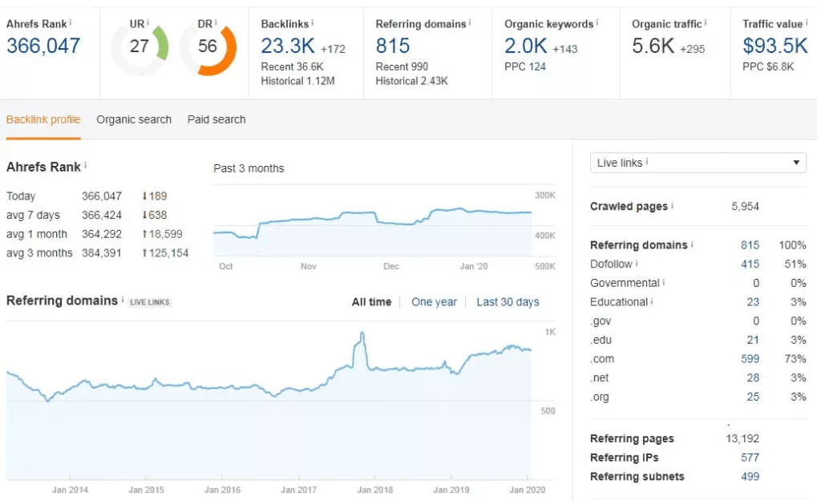Image resolution: width=821 pixels, height=504 pixels.
Task: Click the Governmental info icon dropdown row
Action: click(x=665, y=283)
